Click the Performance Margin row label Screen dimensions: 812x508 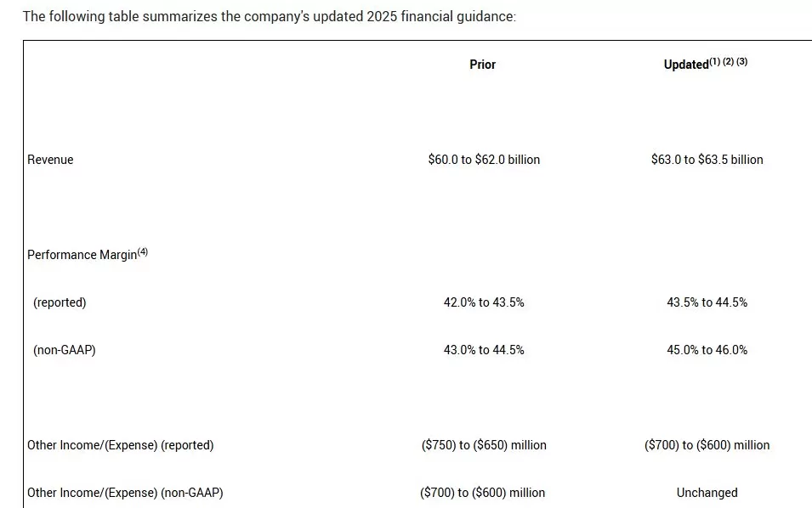click(x=82, y=255)
